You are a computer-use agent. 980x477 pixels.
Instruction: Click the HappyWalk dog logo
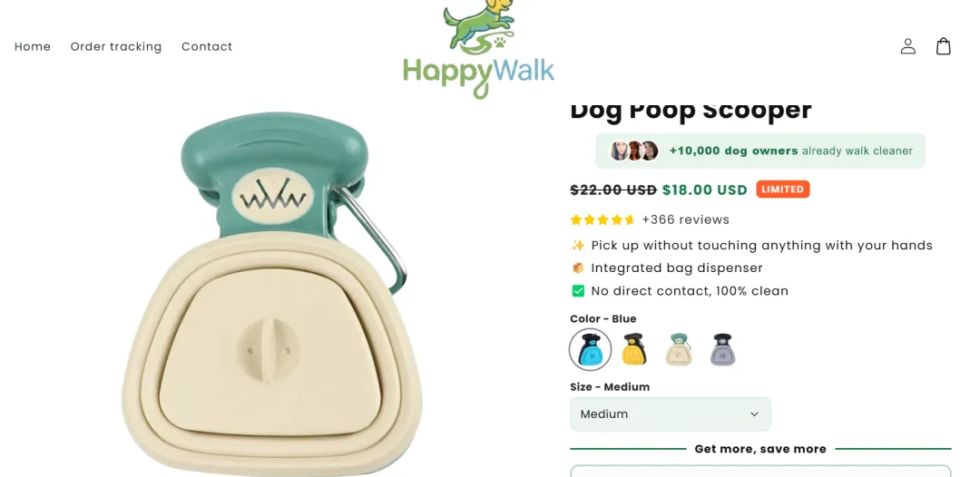coord(479,49)
